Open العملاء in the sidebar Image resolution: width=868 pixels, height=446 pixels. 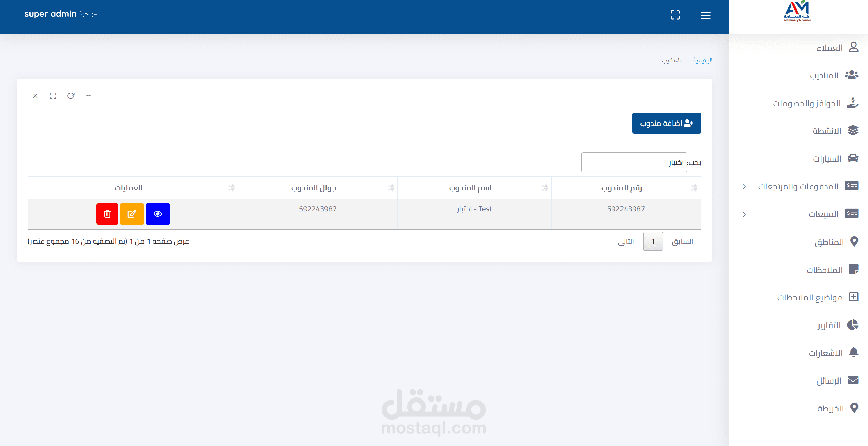829,48
